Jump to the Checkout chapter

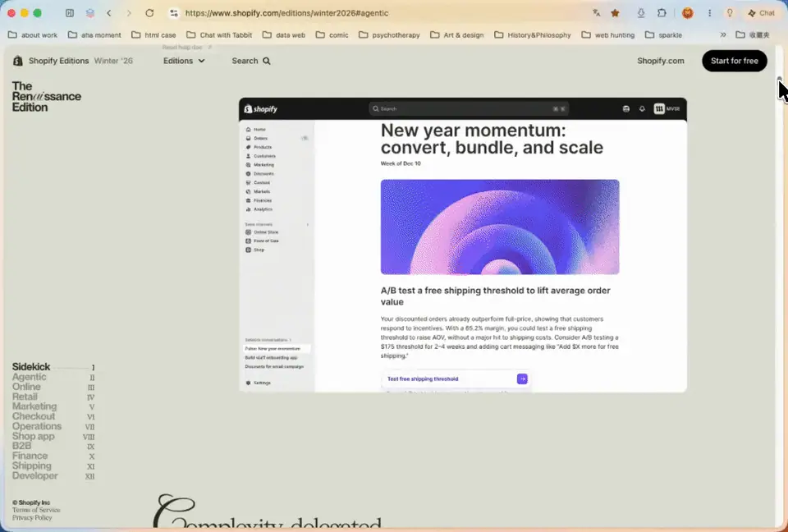pyautogui.click(x=53, y=416)
